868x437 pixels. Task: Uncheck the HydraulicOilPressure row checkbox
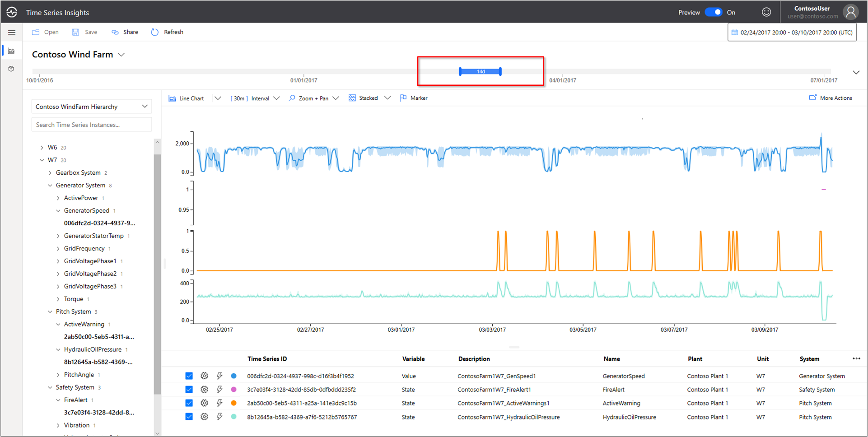189,417
